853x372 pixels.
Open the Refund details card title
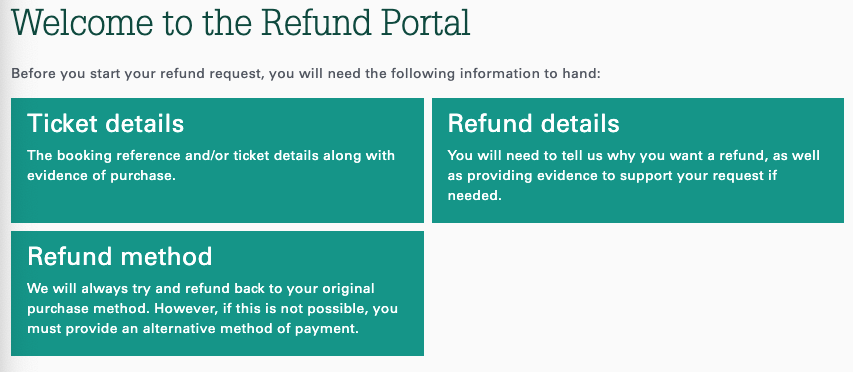point(533,123)
